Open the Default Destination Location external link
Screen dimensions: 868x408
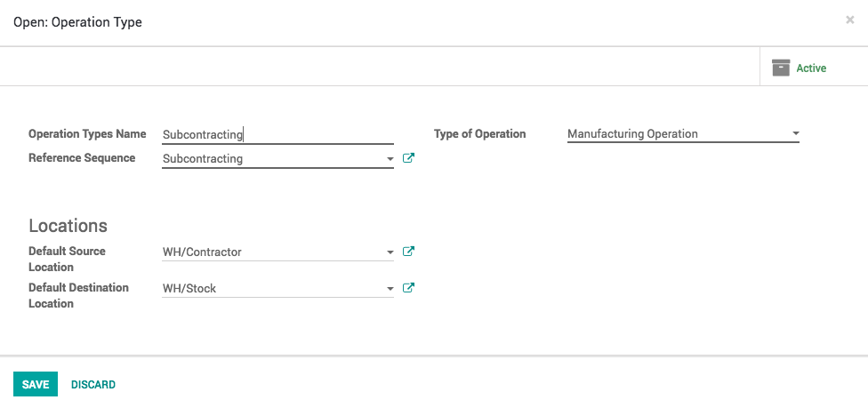pyautogui.click(x=408, y=288)
